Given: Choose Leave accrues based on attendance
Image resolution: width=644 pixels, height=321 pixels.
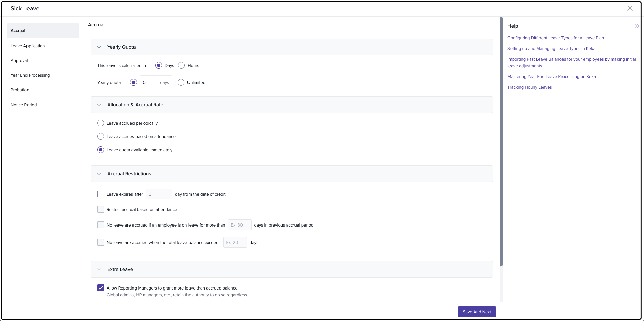Looking at the screenshot, I should click(101, 137).
